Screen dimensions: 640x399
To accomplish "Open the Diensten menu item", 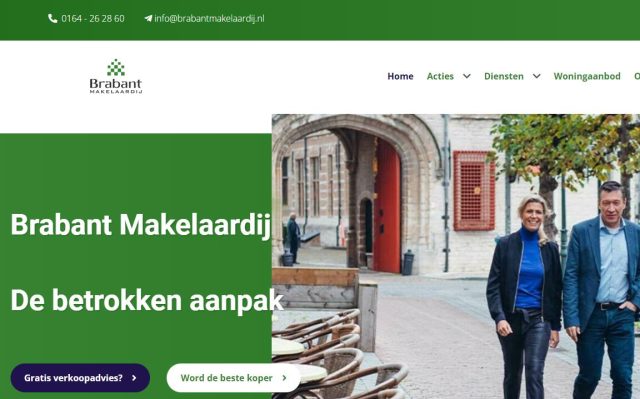I will (x=504, y=76).
